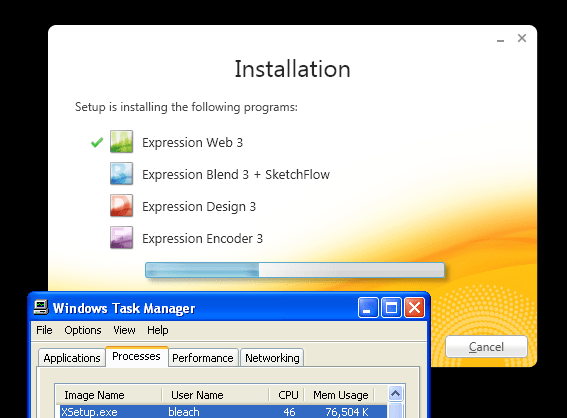
Task: Open the Options menu
Action: (x=83, y=330)
